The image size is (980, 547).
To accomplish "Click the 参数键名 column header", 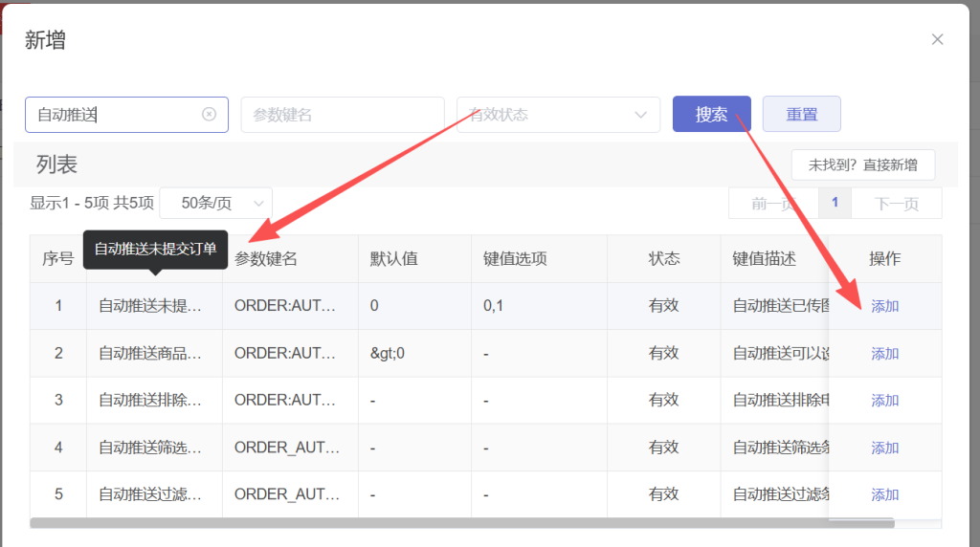I will pos(266,259).
